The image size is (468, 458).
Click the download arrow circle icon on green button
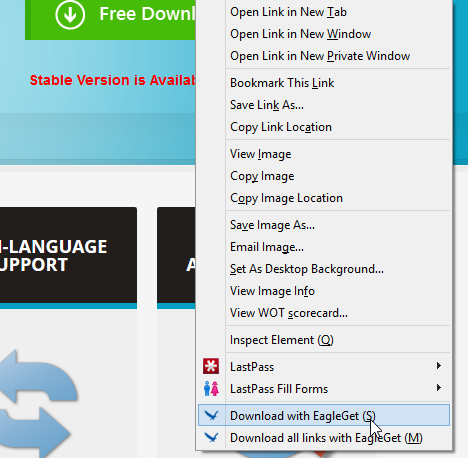click(x=70, y=14)
